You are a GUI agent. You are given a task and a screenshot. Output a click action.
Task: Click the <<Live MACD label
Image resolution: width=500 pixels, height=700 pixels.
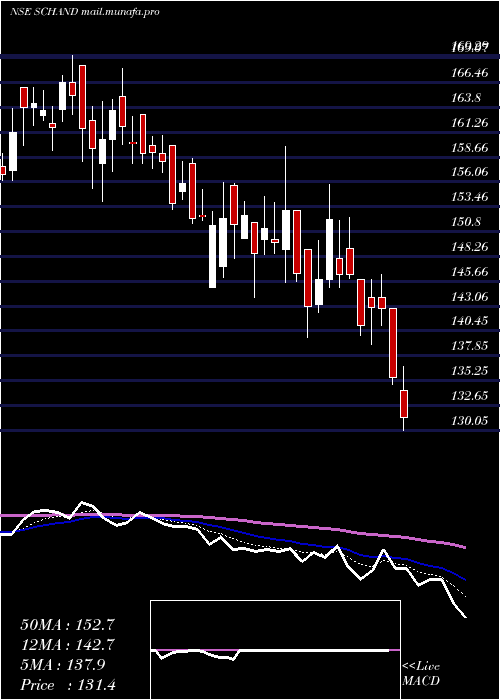click(421, 674)
